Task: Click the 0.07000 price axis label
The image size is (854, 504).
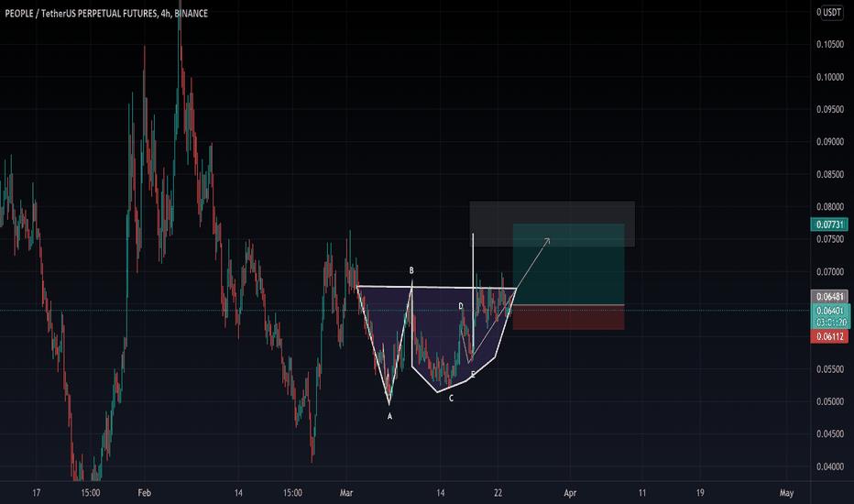Action: (830, 272)
